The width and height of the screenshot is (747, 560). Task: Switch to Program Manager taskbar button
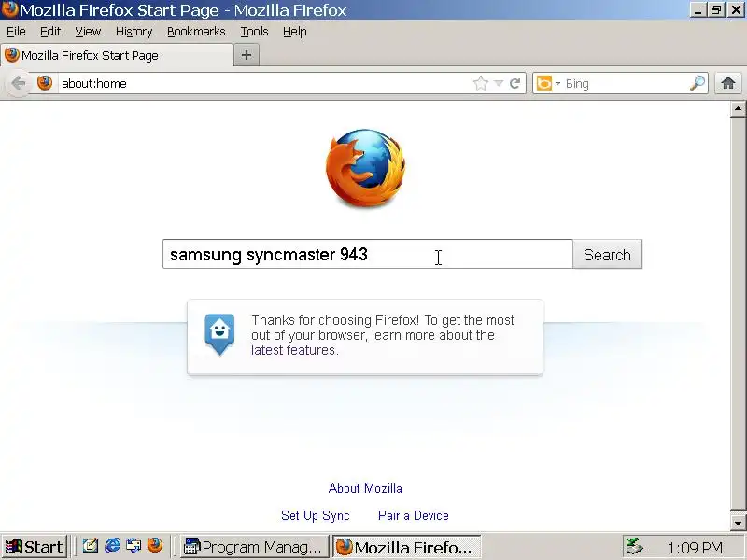point(254,547)
